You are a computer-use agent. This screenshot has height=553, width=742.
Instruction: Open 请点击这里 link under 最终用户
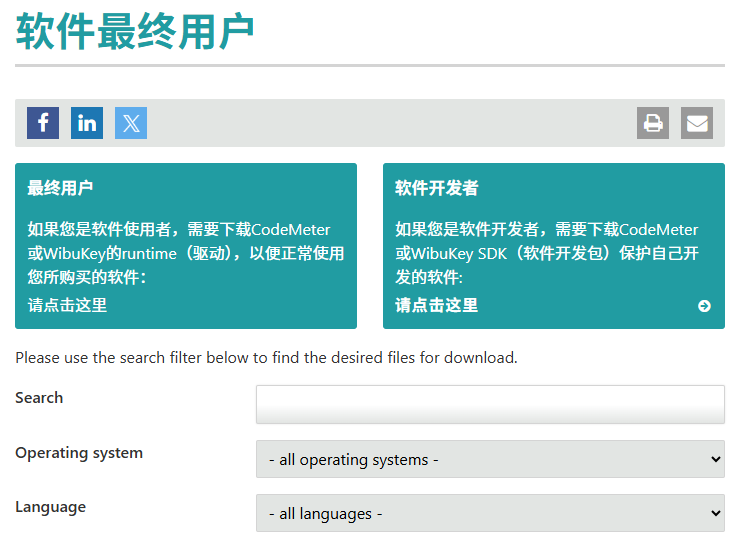67,305
